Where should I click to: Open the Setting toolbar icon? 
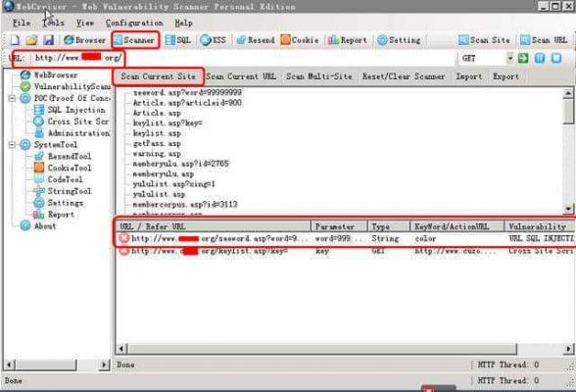pyautogui.click(x=399, y=39)
